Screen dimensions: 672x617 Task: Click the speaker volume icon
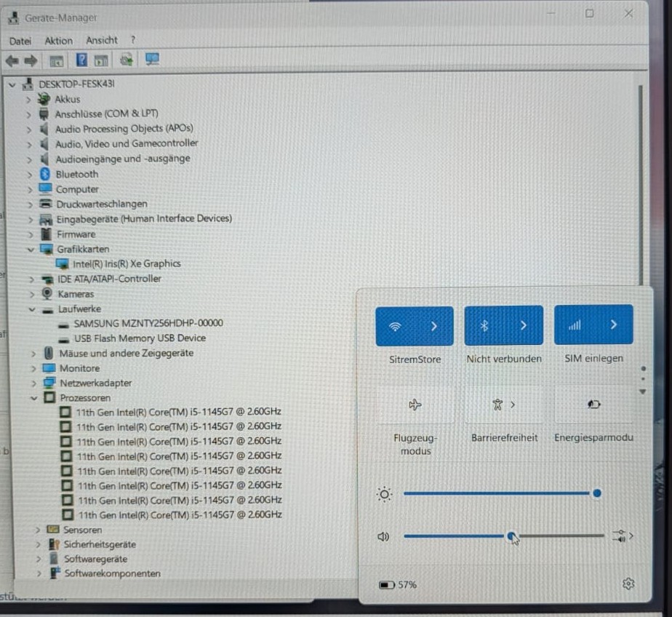383,536
